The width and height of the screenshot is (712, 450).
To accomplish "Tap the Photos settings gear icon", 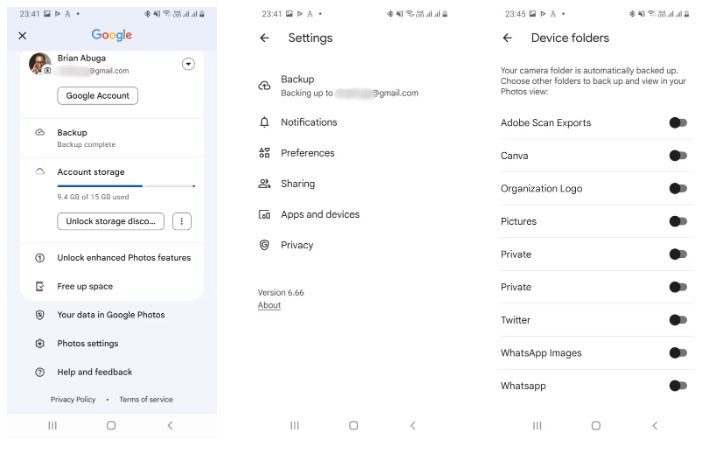I will coord(40,343).
